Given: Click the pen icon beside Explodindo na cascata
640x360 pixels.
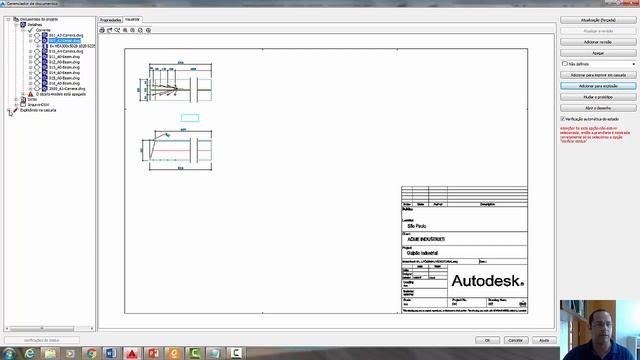Looking at the screenshot, I should pyautogui.click(x=16, y=110).
